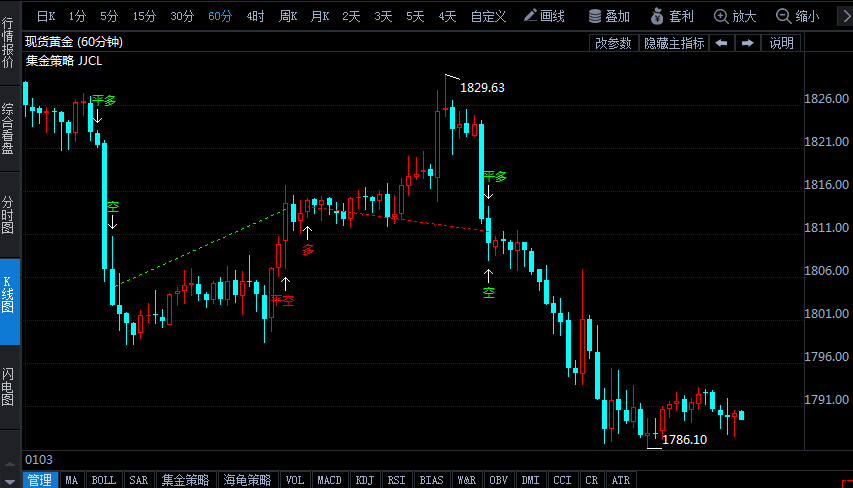Image resolution: width=853 pixels, height=488 pixels.
Task: Click the 集金策略 JJCL indicator label
Action: (64, 61)
